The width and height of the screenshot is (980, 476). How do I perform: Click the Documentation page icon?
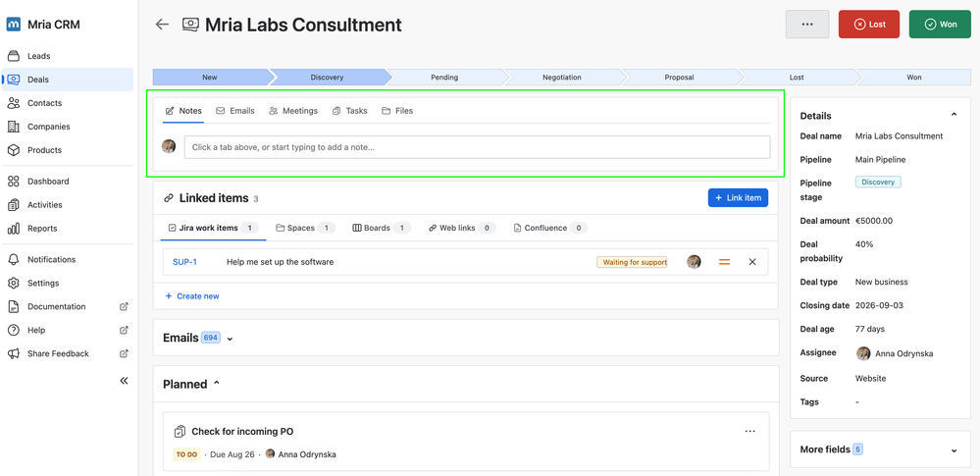point(13,306)
